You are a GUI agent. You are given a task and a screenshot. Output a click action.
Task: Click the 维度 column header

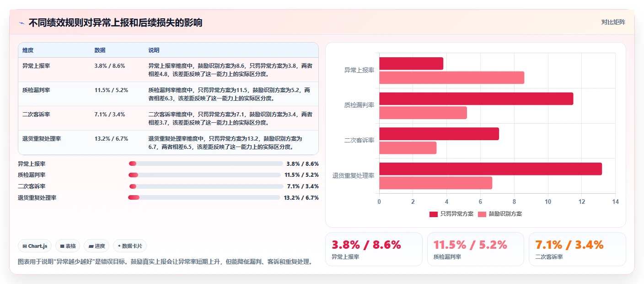pyautogui.click(x=28, y=50)
